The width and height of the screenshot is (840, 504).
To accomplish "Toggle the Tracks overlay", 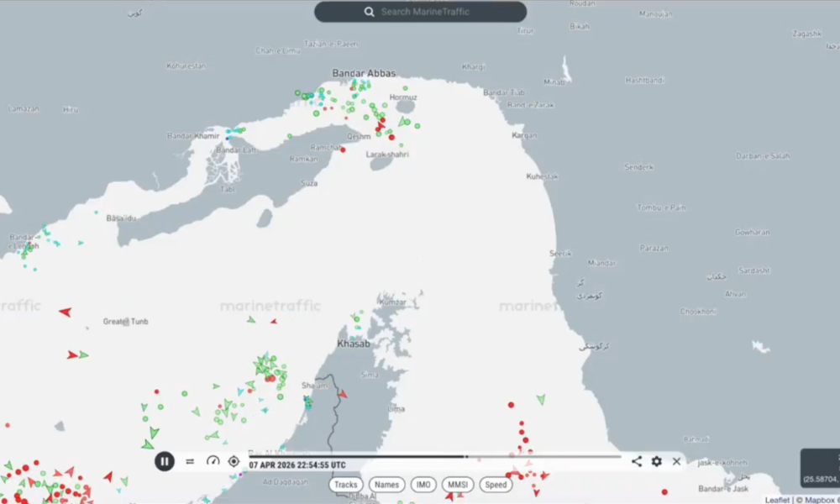I will [345, 485].
